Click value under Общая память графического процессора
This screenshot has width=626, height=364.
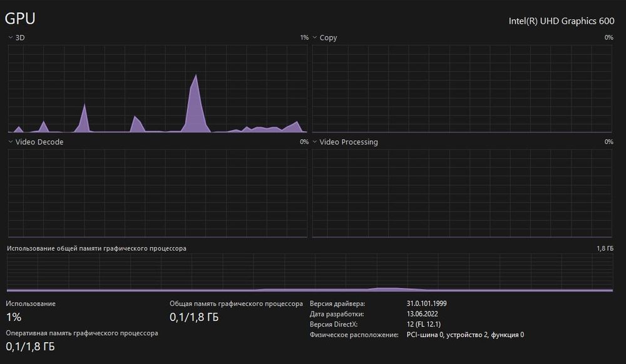click(x=194, y=317)
